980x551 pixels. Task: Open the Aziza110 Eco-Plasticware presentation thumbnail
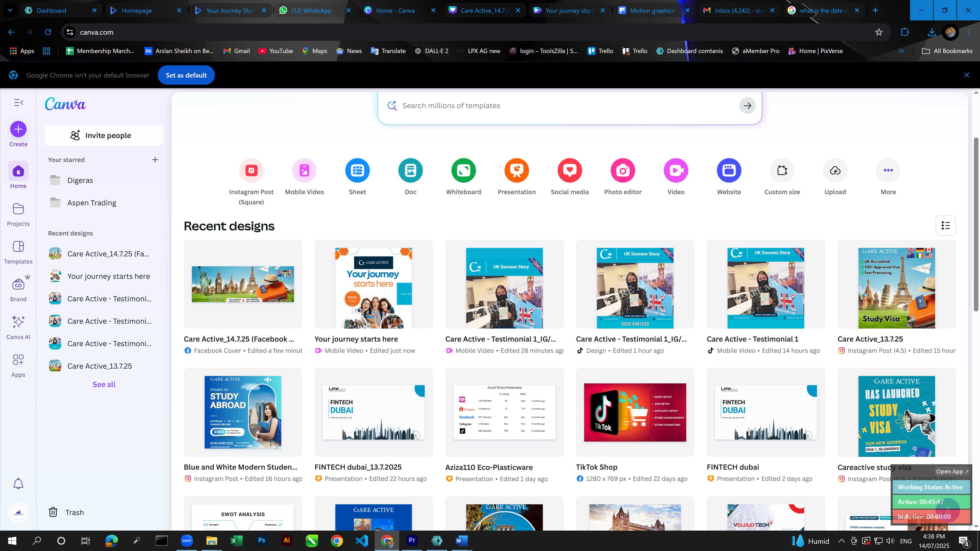pos(504,412)
